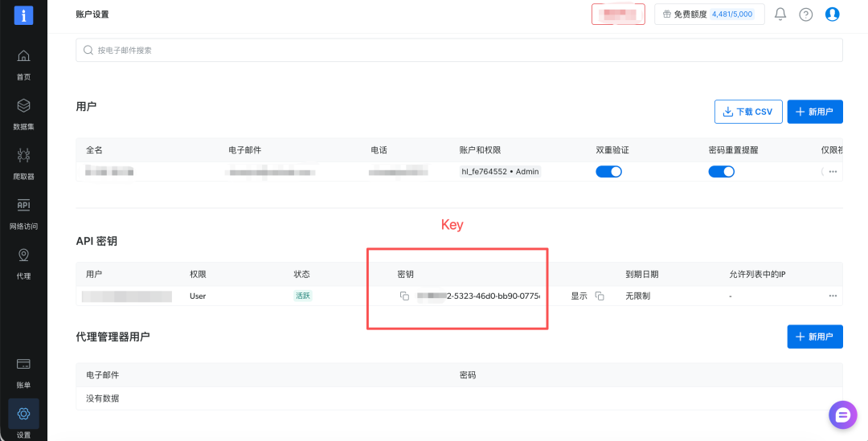Open the purple chat support bubble

click(x=842, y=415)
